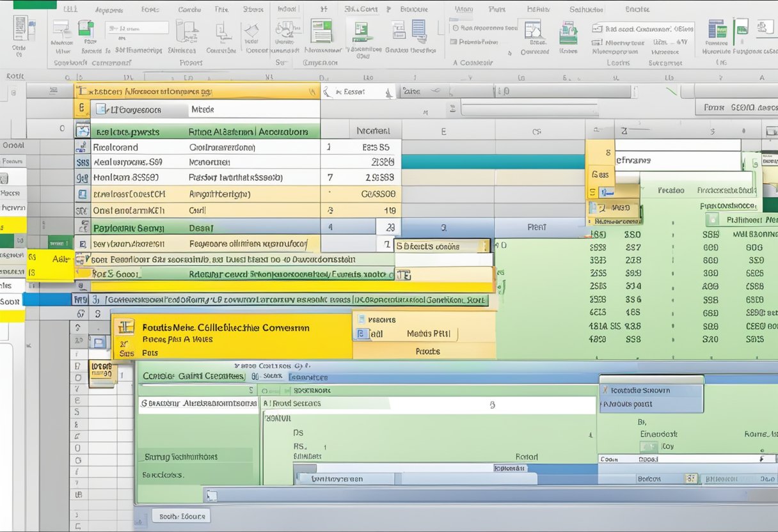Click the Dao button at the dialog's right edge
The image size is (778, 532).
[767, 478]
